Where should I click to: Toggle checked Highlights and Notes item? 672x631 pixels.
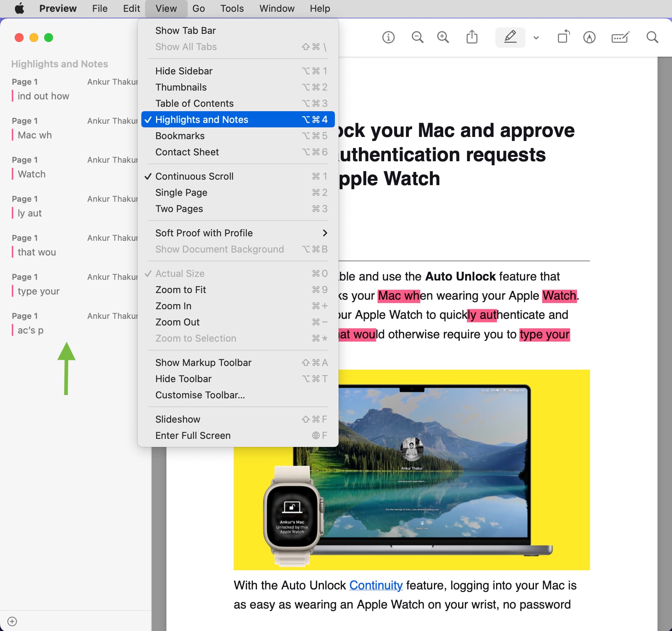(x=238, y=120)
